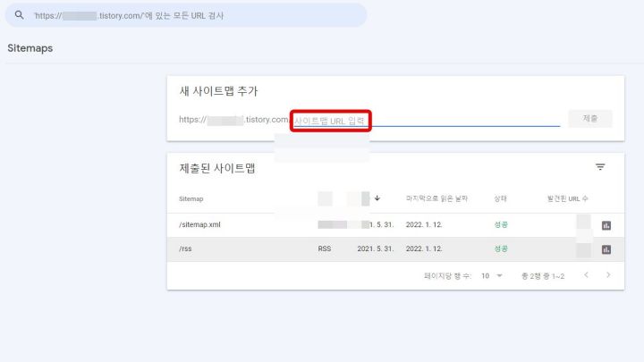
Task: Go to next page chevron
Action: (608, 275)
